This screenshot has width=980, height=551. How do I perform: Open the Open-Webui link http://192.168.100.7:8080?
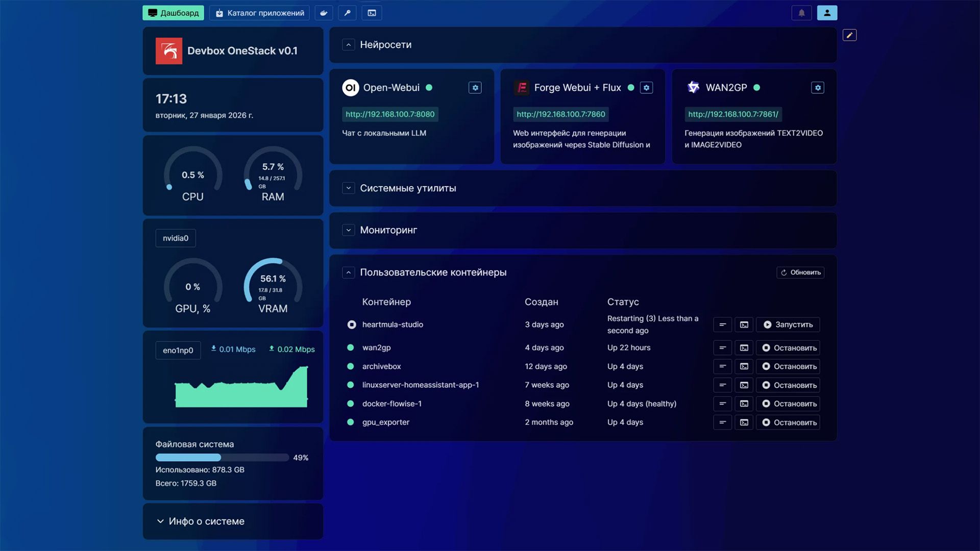click(389, 114)
